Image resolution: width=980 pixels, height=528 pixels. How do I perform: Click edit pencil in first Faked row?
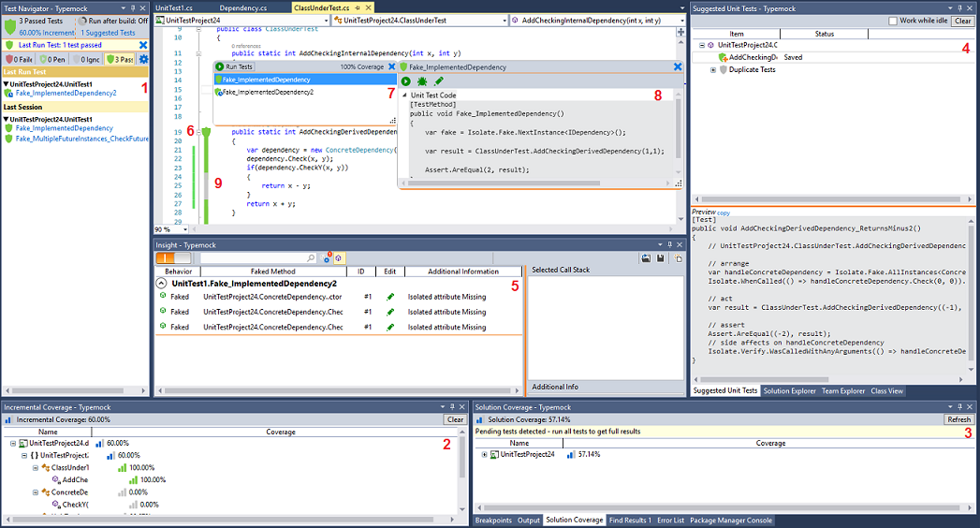point(390,297)
